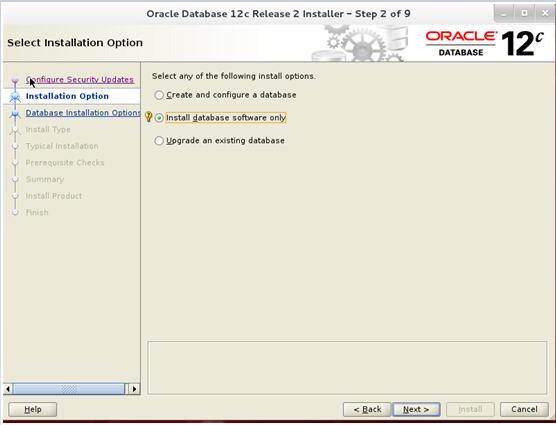This screenshot has width=556, height=425.
Task: Click the Next button
Action: pyautogui.click(x=416, y=409)
